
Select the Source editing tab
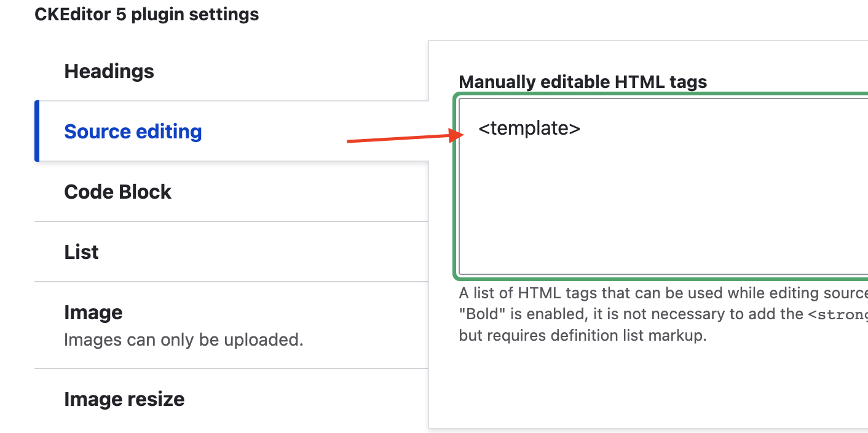coord(133,132)
